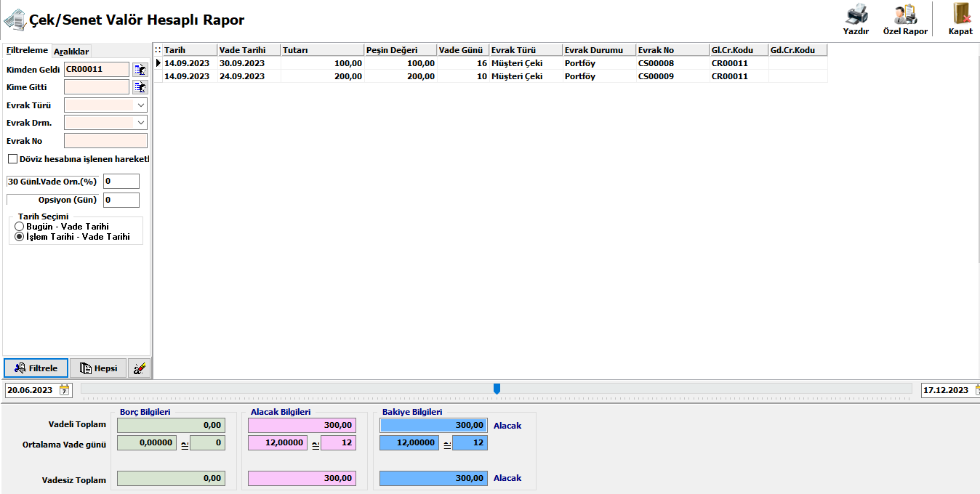Click the Hepsi button

(98, 368)
